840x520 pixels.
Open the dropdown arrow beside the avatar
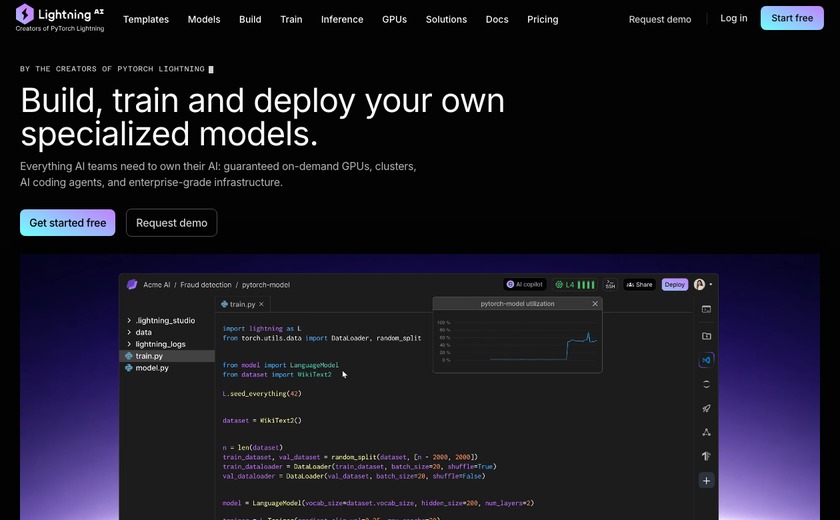tap(711, 284)
